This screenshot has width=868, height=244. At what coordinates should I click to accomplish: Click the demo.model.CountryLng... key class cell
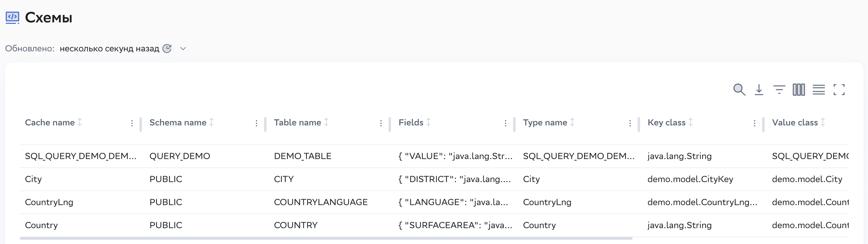703,202
